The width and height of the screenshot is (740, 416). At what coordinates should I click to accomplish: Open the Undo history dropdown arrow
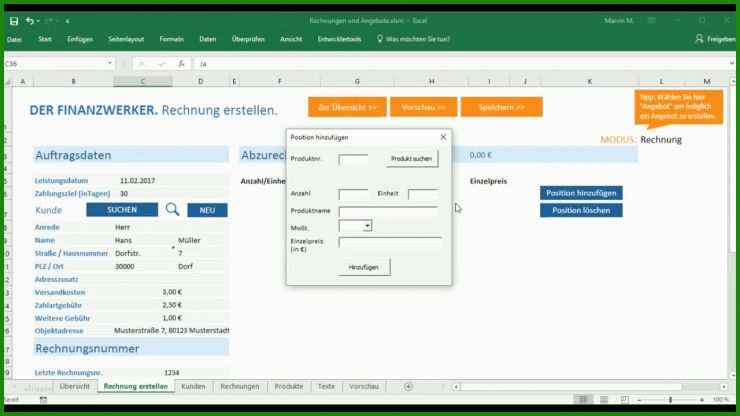click(x=38, y=21)
